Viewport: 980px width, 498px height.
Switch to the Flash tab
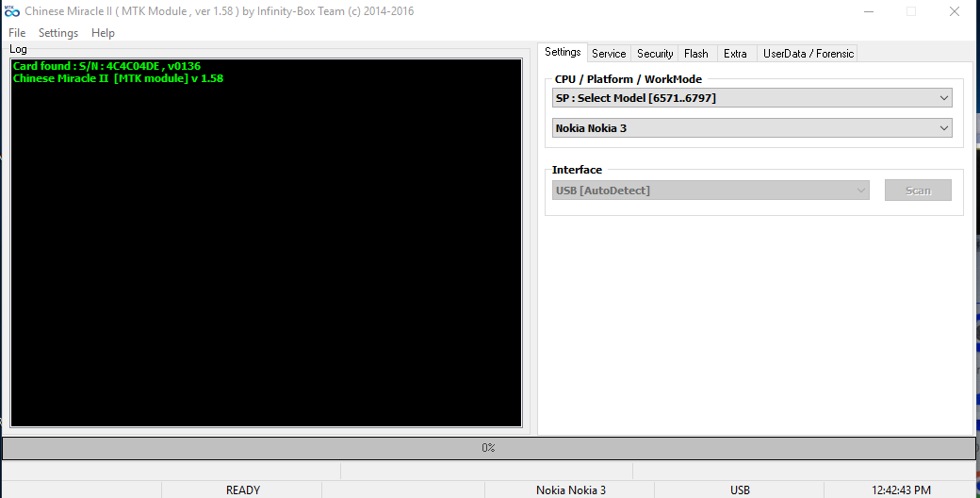click(695, 53)
